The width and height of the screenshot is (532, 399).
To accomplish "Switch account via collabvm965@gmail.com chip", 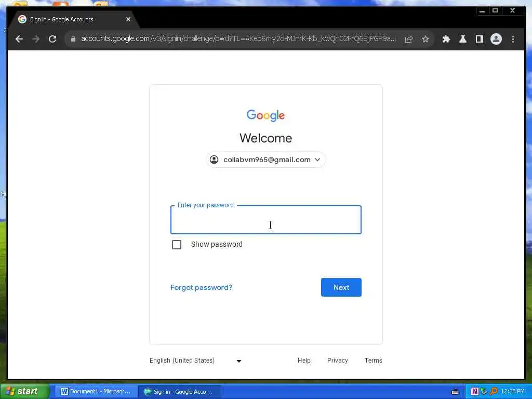I will [x=265, y=159].
